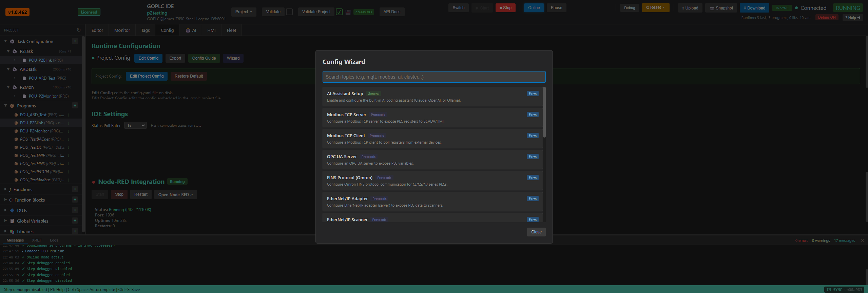Click the Config Wizard list scrollbar
Image resolution: width=868 pixels, height=293 pixels.
(544, 112)
